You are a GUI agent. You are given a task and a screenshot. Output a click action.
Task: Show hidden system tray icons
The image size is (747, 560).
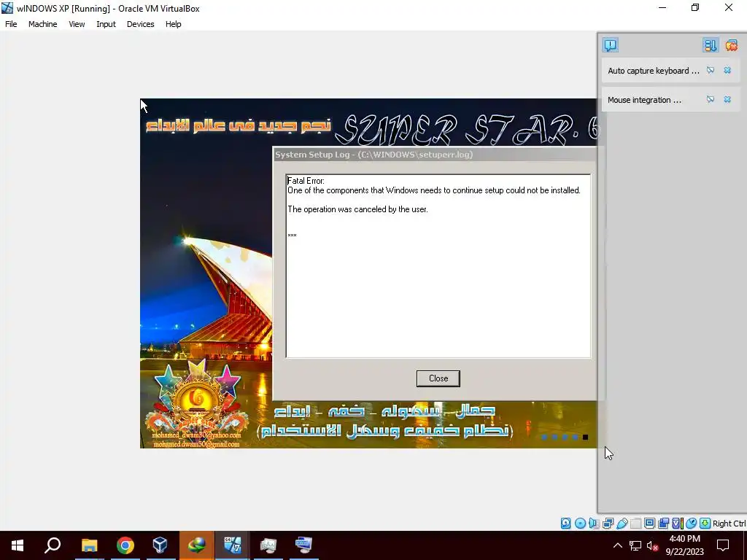[617, 545]
